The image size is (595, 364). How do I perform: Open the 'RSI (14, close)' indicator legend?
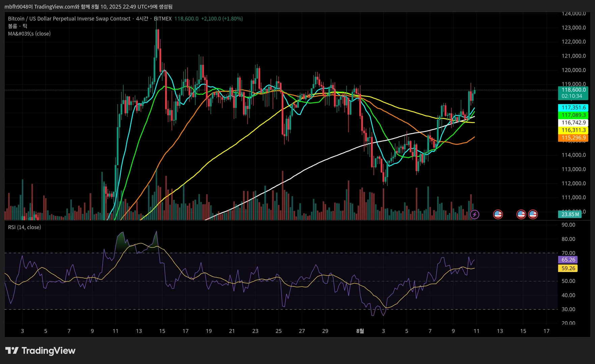(25, 227)
